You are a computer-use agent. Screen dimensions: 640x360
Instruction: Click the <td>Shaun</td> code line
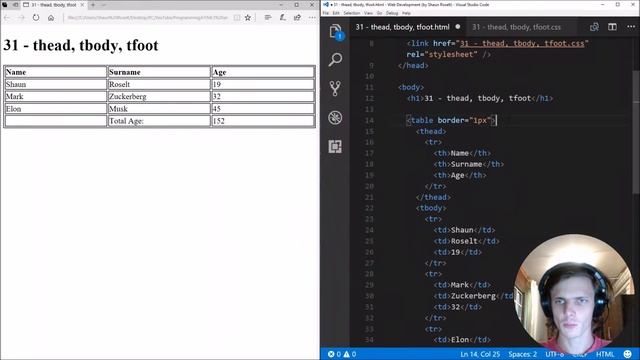[464, 230]
